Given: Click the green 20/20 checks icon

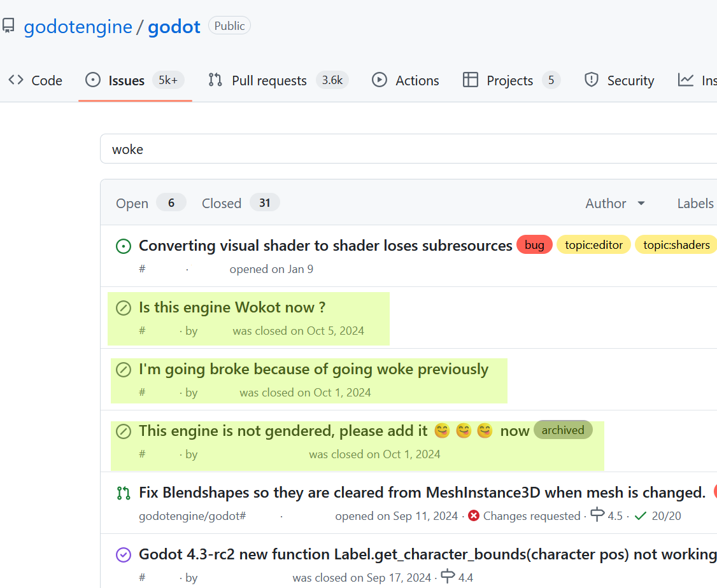Looking at the screenshot, I should click(640, 515).
